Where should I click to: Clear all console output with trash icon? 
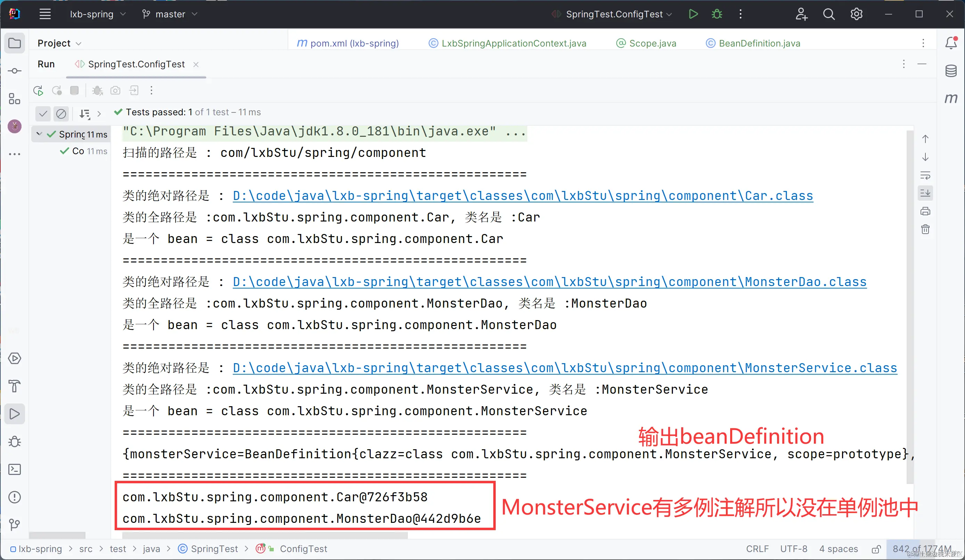(925, 229)
